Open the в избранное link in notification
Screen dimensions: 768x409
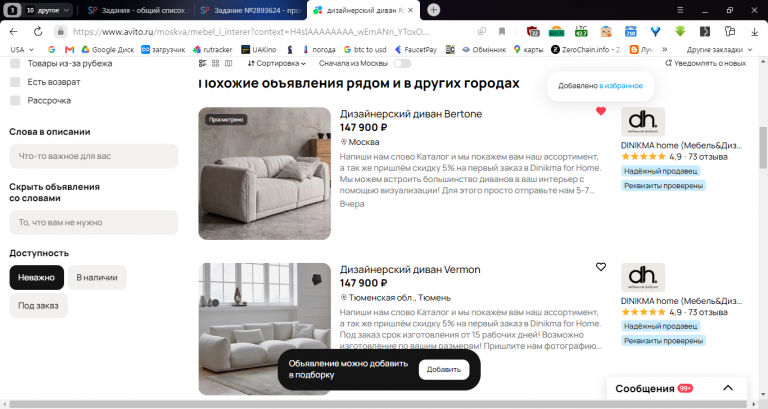(621, 86)
